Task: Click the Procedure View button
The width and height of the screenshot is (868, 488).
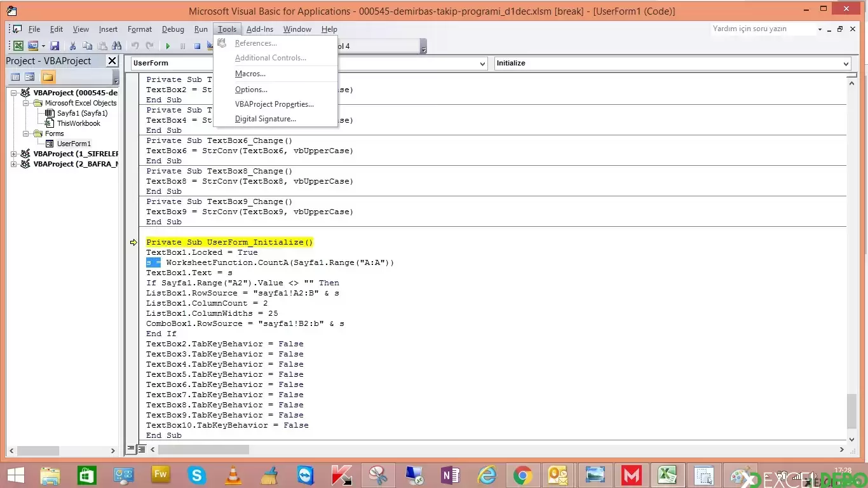Action: [131, 449]
